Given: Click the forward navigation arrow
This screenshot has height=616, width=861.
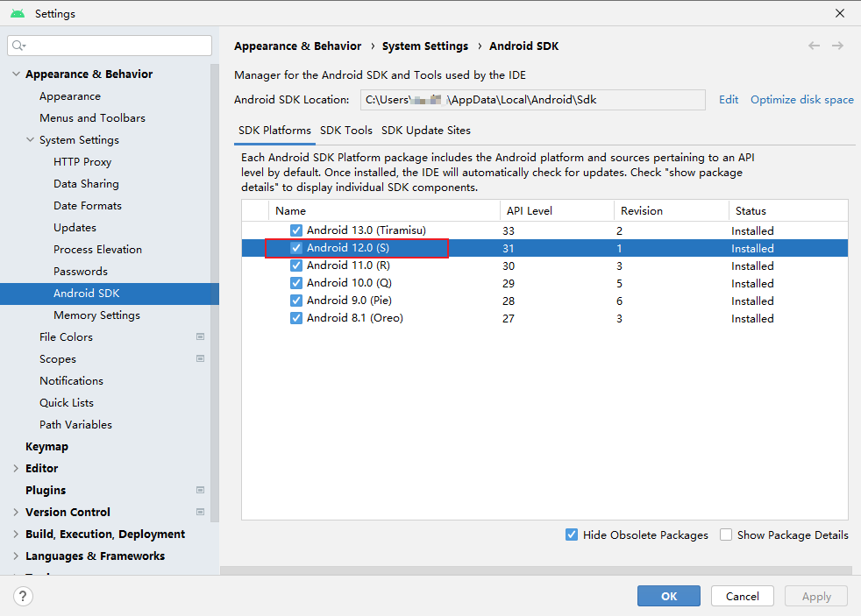Looking at the screenshot, I should 838,46.
